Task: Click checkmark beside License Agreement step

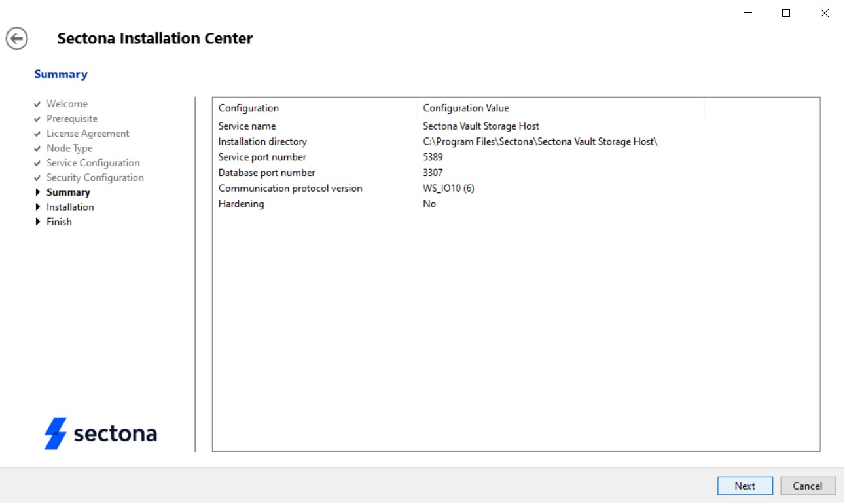Action: tap(38, 134)
